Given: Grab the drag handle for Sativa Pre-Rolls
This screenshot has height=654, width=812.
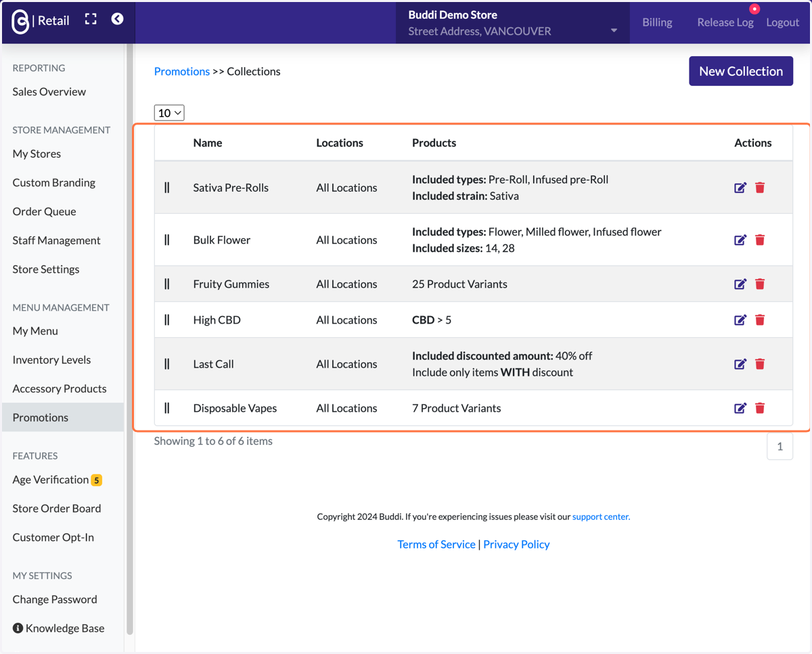Looking at the screenshot, I should (167, 188).
